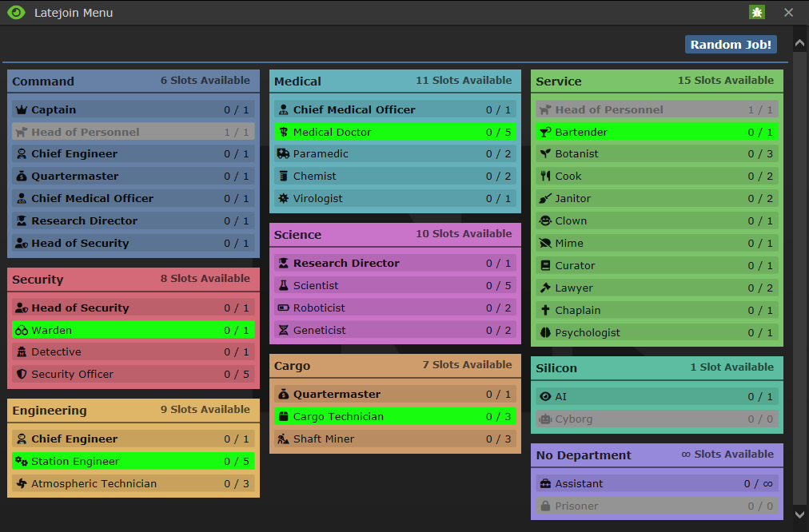This screenshot has height=532, width=809.
Task: Click the scrollbar up arrow
Action: pyautogui.click(x=799, y=44)
